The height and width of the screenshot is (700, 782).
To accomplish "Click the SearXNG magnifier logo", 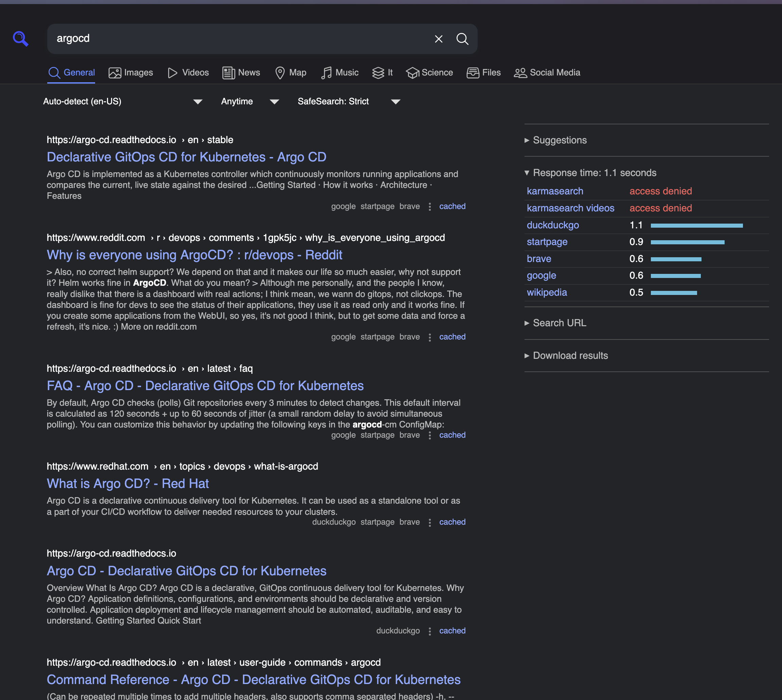I will tap(20, 38).
